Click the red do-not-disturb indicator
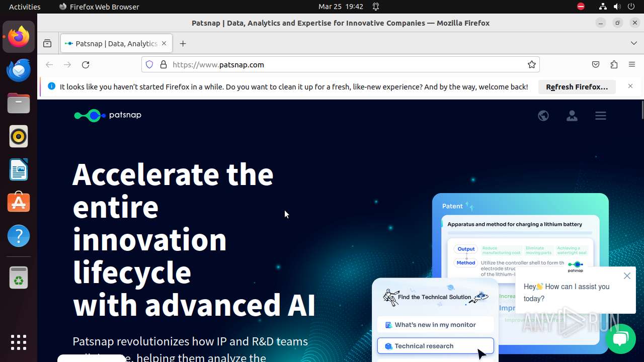 tap(581, 7)
